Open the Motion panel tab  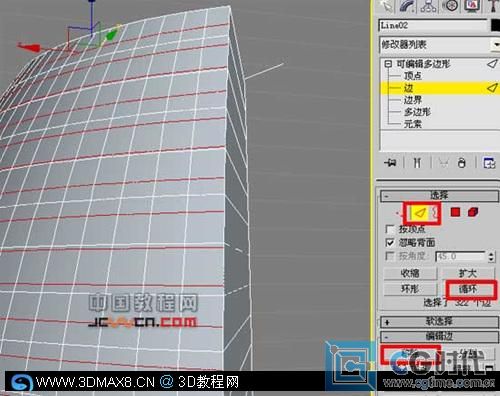(450, 6)
